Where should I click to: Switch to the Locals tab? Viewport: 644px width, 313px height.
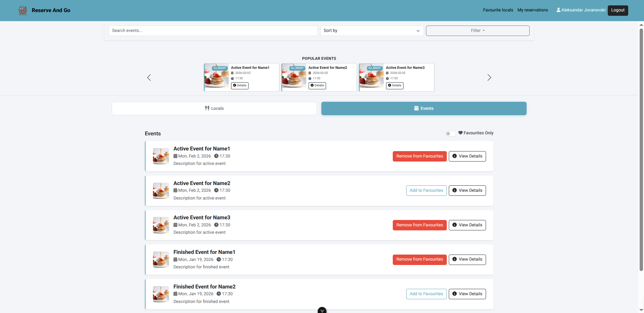(214, 108)
